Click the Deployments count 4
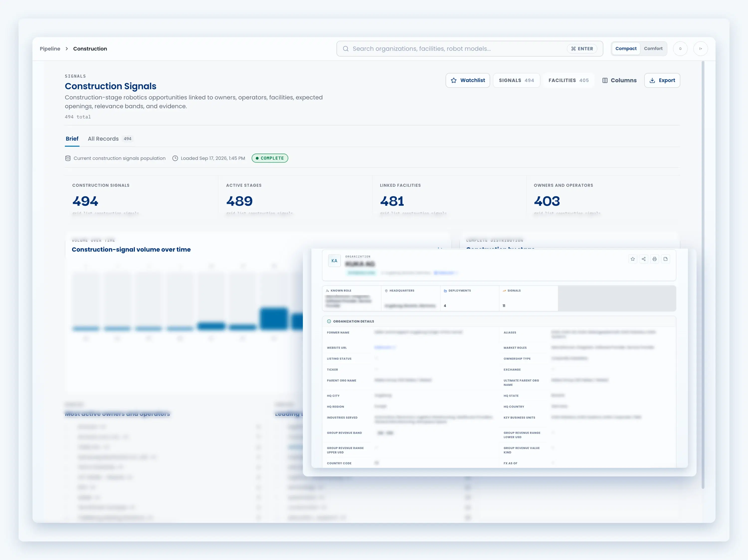 point(445,306)
